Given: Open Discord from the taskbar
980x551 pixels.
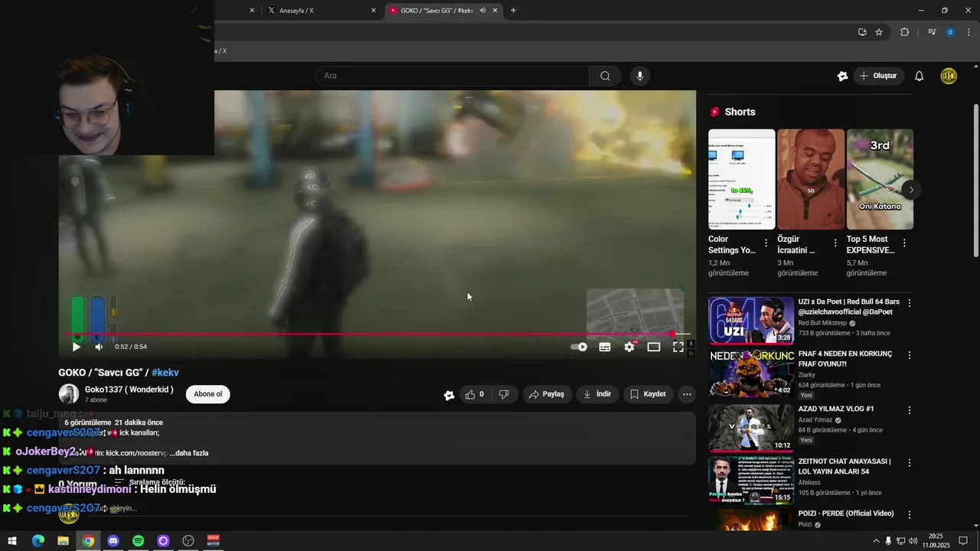Looking at the screenshot, I should 113,541.
